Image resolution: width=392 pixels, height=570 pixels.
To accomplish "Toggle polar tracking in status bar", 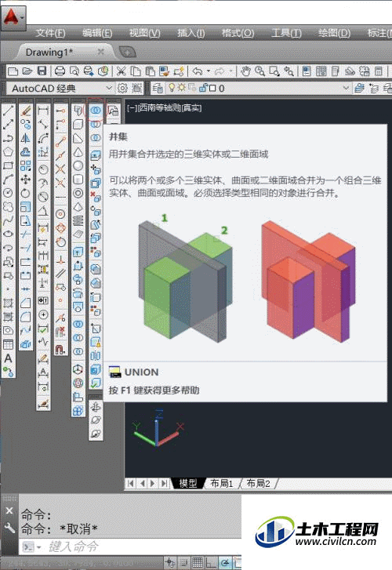I will [x=225, y=562].
